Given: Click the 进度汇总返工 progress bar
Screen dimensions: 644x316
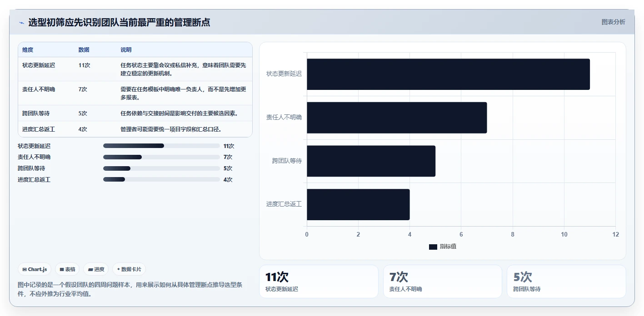Looking at the screenshot, I should pos(161,179).
